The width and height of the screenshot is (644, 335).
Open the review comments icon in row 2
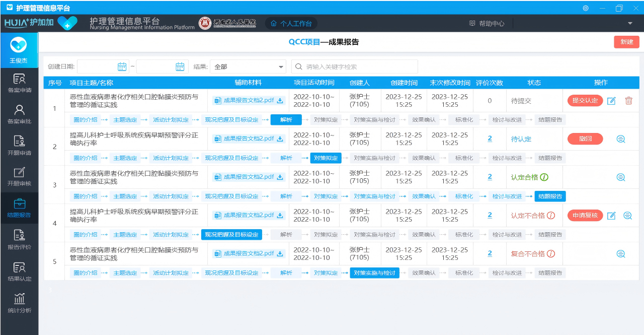tap(620, 139)
